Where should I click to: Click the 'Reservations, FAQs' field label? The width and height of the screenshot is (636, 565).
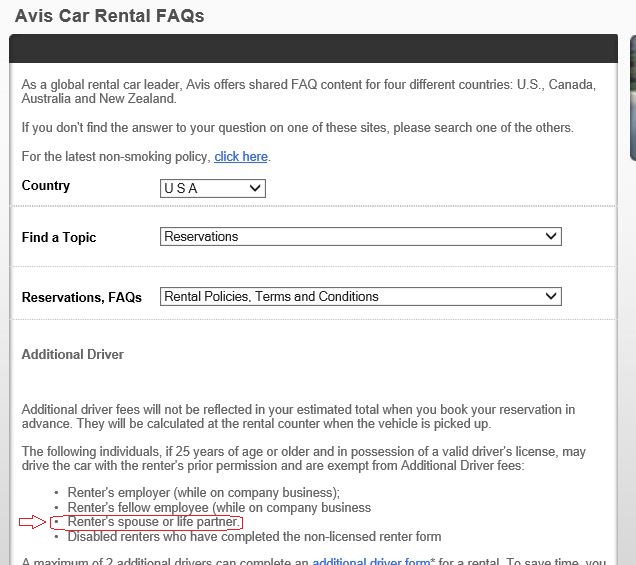click(82, 297)
